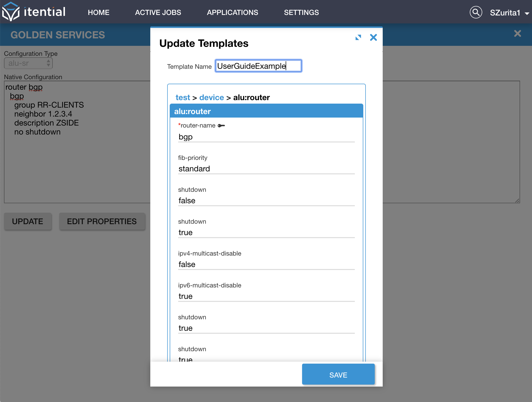Open SETTINGS menu
Screen dimensions: 532x402
pyautogui.click(x=301, y=12)
